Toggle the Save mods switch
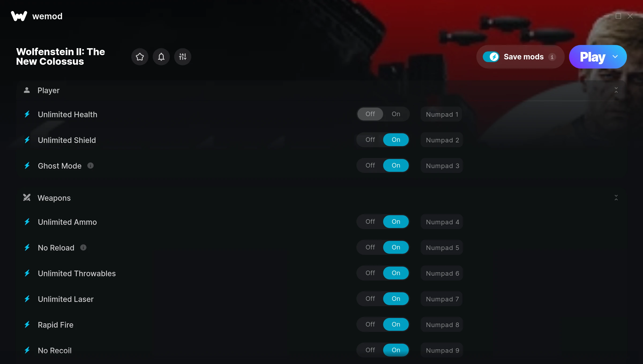This screenshot has height=364, width=643. tap(491, 57)
